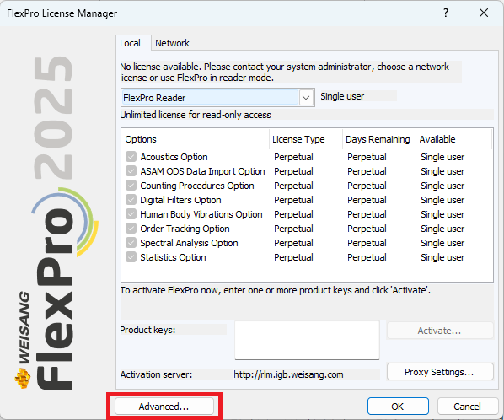
Task: Click the help question mark icon
Action: (446, 13)
